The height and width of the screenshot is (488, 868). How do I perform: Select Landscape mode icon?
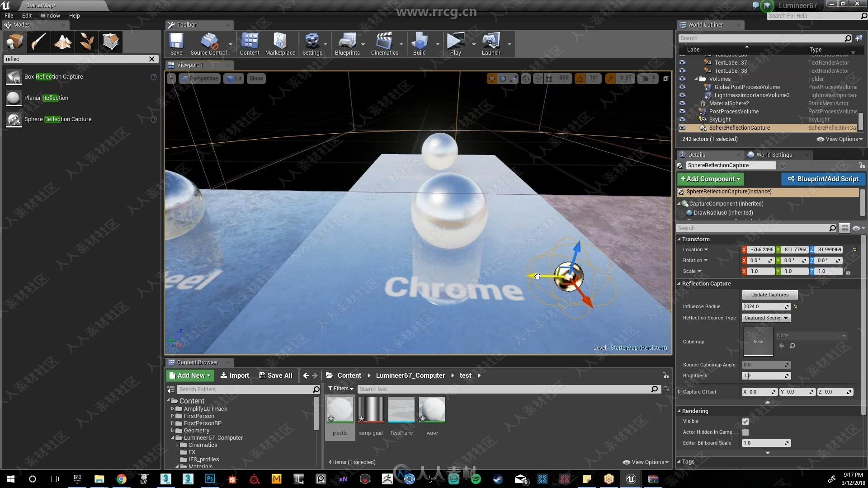[x=62, y=42]
